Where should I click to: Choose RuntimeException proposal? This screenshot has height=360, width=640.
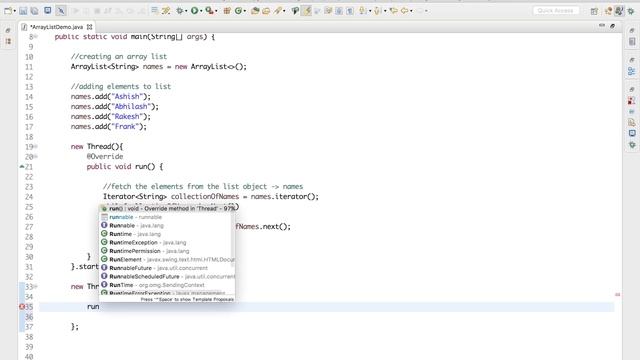tap(167, 242)
